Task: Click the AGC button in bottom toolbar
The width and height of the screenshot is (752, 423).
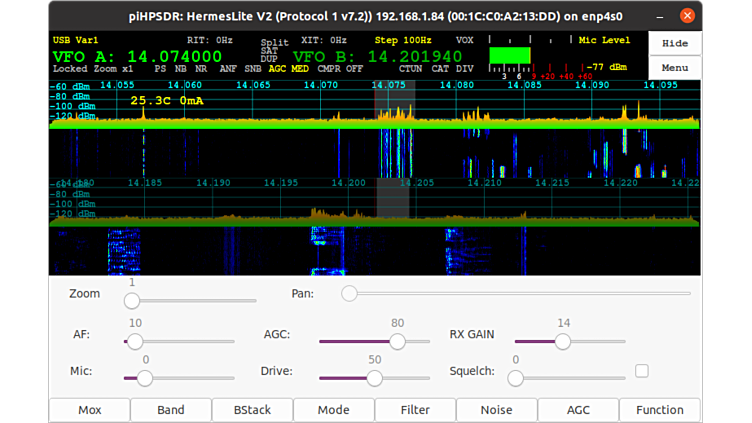Action: (x=578, y=409)
